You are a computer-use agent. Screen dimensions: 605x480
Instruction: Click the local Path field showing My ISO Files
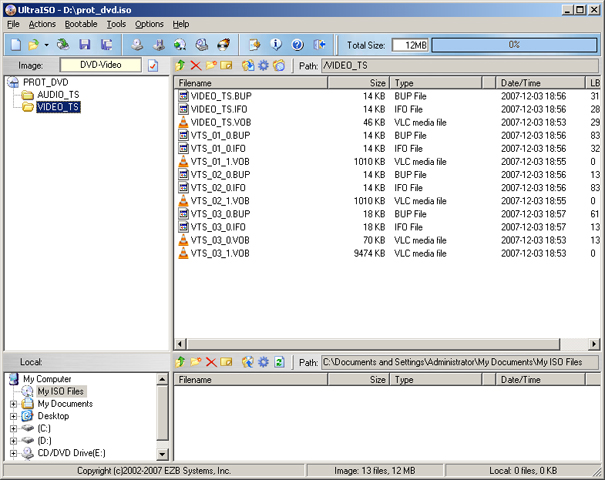(460, 362)
